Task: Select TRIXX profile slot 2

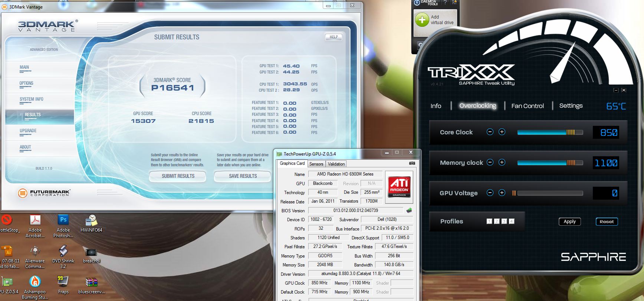Action: tap(497, 221)
